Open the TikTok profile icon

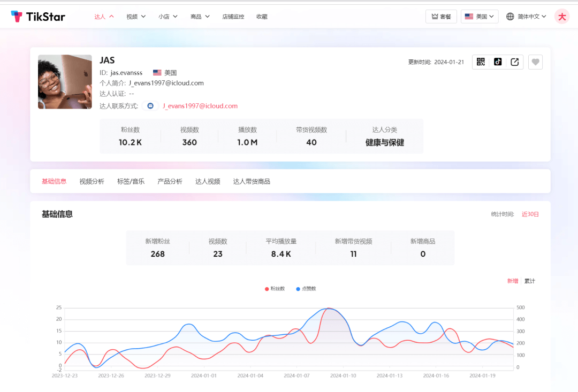click(498, 62)
